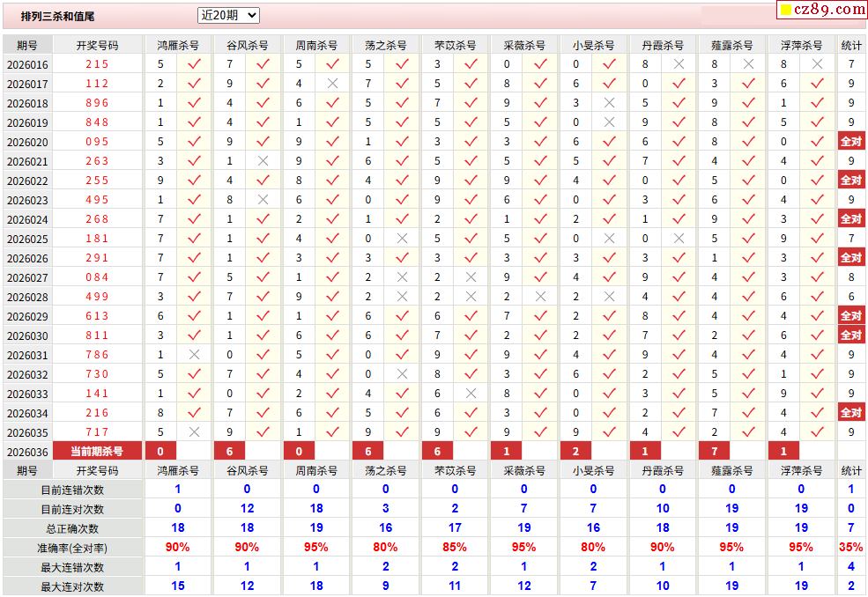Click the red 当前期杀号 label
The height and width of the screenshot is (597, 868).
coord(97,452)
